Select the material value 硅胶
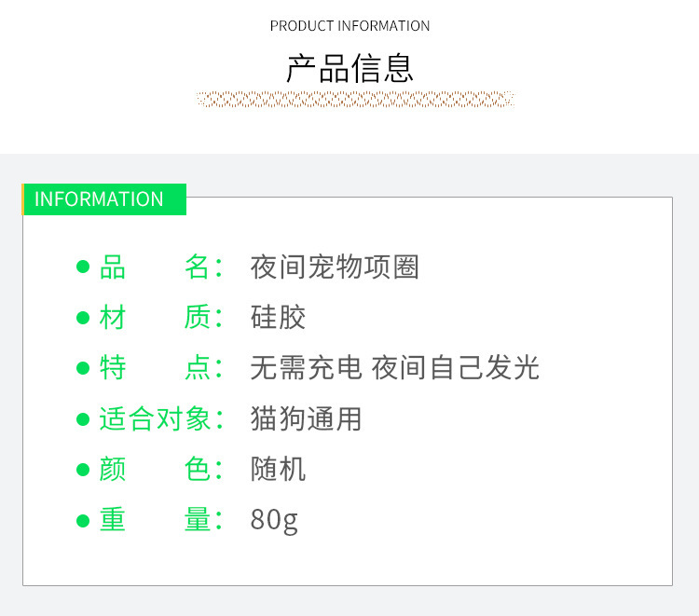The height and width of the screenshot is (616, 699). 278,318
